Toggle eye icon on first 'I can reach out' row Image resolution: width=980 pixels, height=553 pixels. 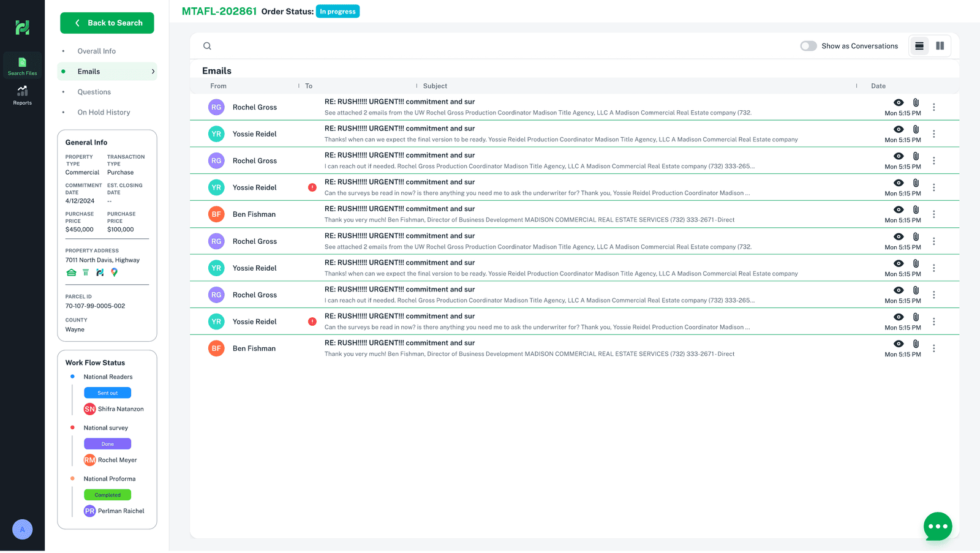899,156
